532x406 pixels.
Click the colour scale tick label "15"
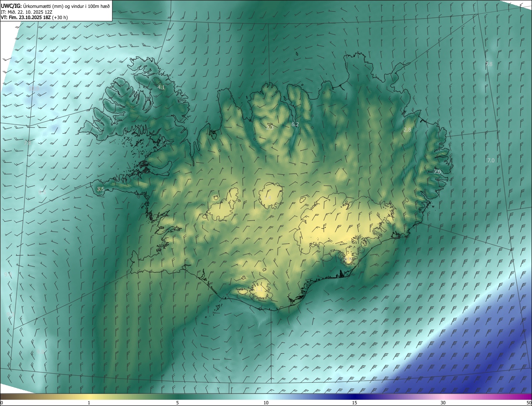[x=355, y=403]
